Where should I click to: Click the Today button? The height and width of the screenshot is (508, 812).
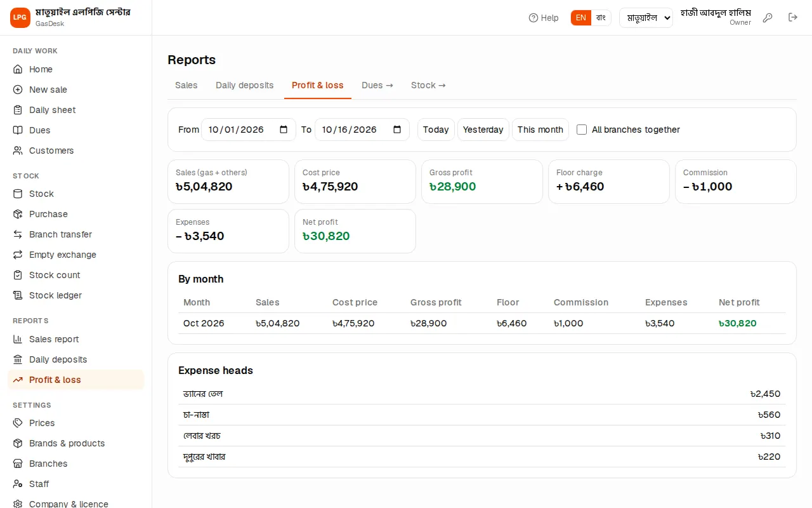point(436,130)
